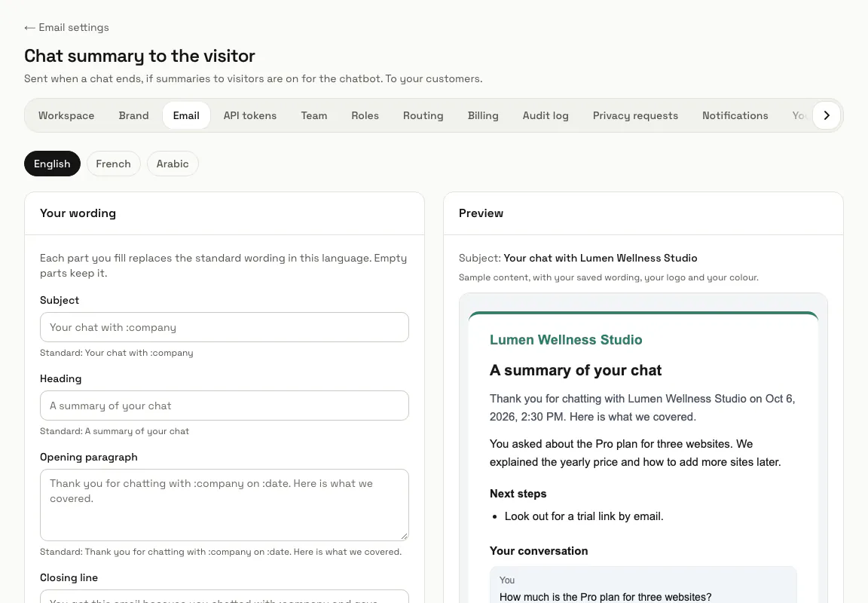This screenshot has height=603, width=868.
Task: Click the 'Standard: Your chat with :company' hint
Action: [116, 353]
